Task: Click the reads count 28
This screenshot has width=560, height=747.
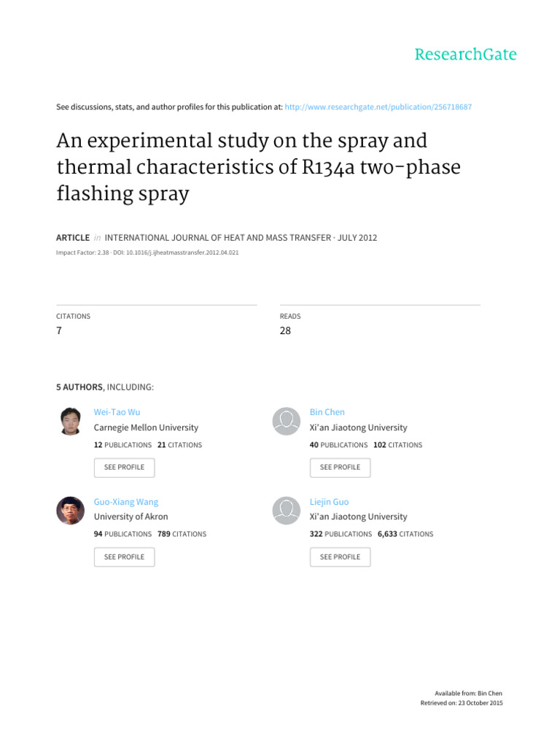Action: (x=286, y=330)
